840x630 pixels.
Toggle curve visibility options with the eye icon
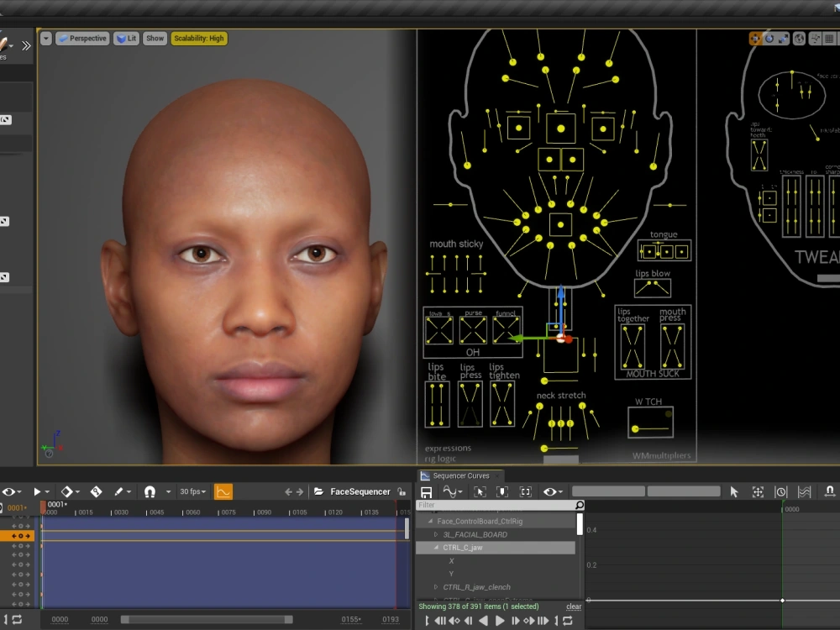550,491
